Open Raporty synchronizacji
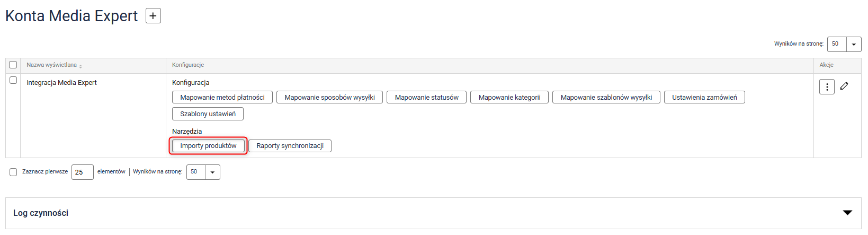 point(290,145)
